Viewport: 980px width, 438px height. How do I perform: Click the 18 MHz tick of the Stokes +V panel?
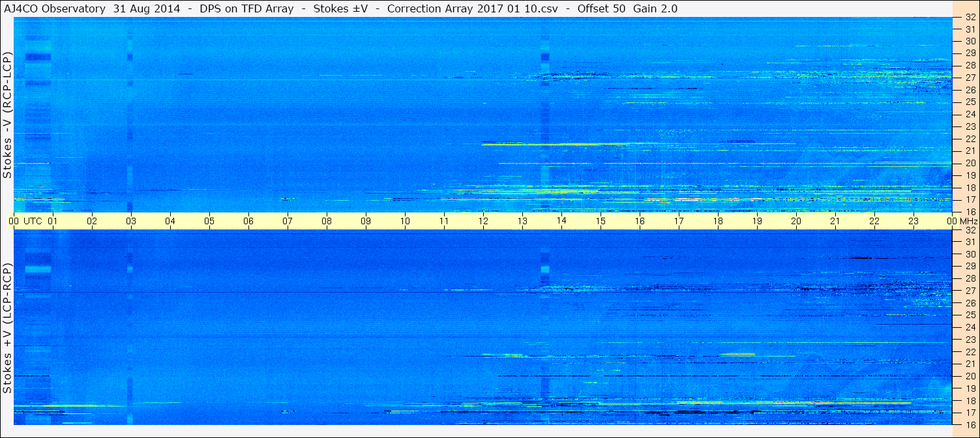click(x=970, y=401)
